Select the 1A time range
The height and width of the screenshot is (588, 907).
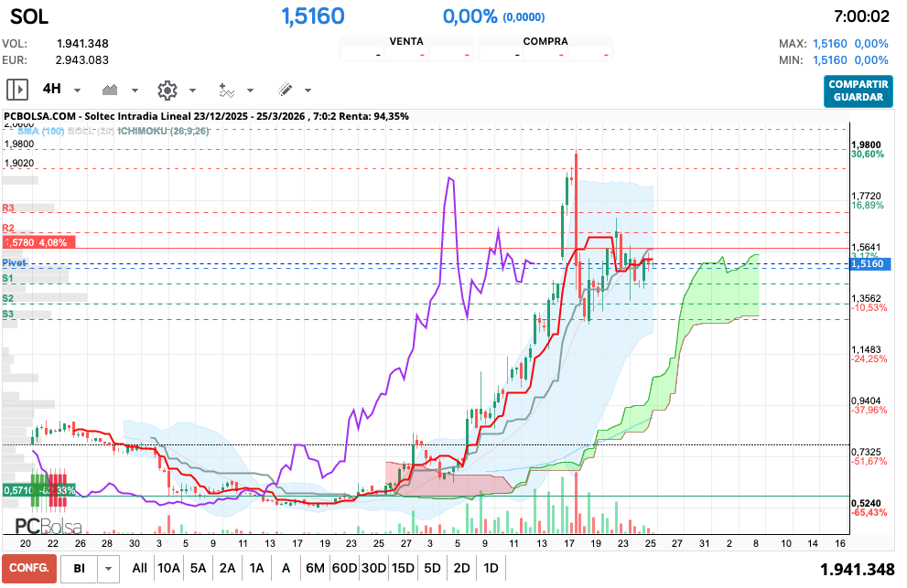coord(257,569)
